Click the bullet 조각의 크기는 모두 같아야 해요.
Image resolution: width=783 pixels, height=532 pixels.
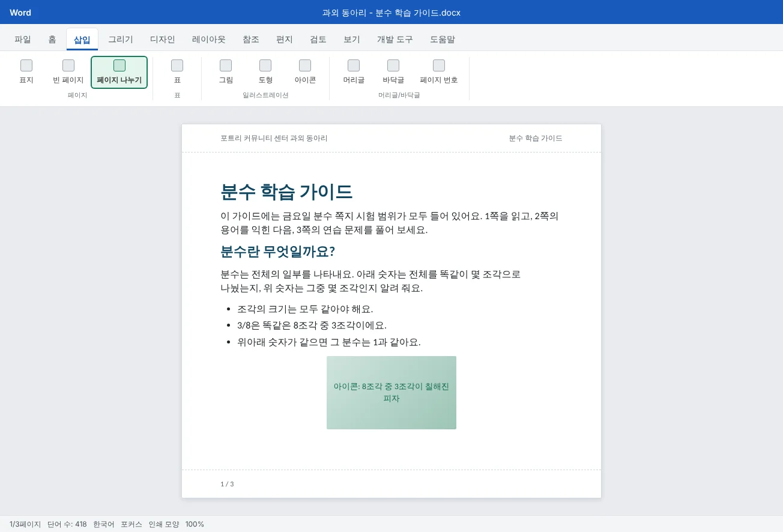[305, 309]
